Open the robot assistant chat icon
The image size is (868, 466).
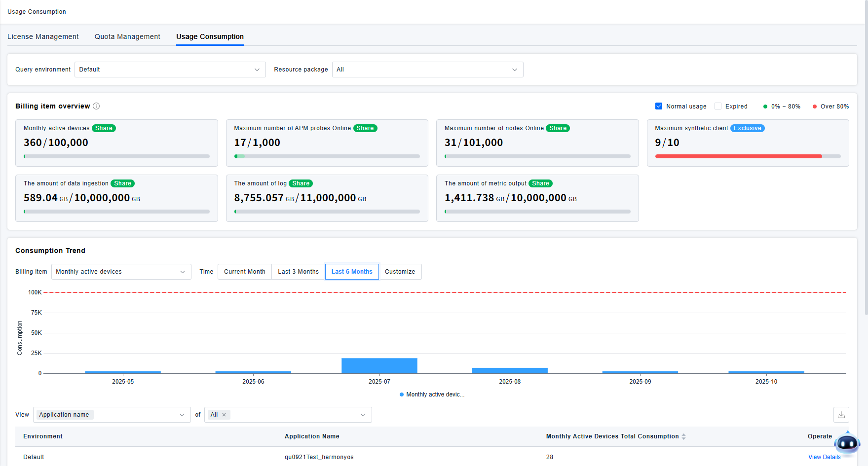pyautogui.click(x=847, y=444)
